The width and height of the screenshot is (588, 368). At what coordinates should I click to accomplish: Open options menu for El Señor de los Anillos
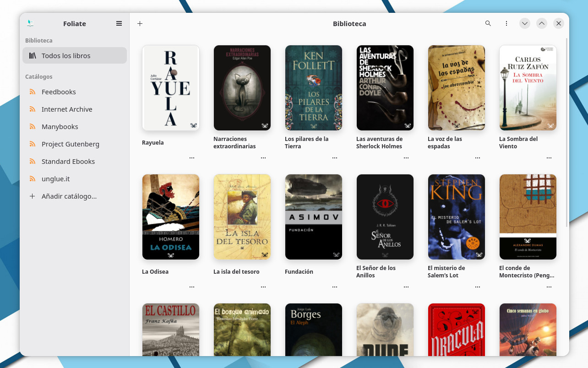click(x=406, y=287)
